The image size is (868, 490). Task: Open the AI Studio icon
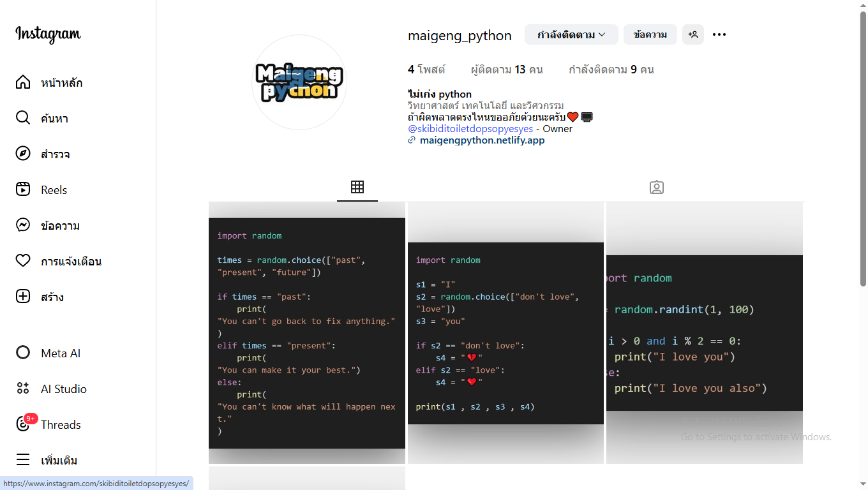[23, 389]
